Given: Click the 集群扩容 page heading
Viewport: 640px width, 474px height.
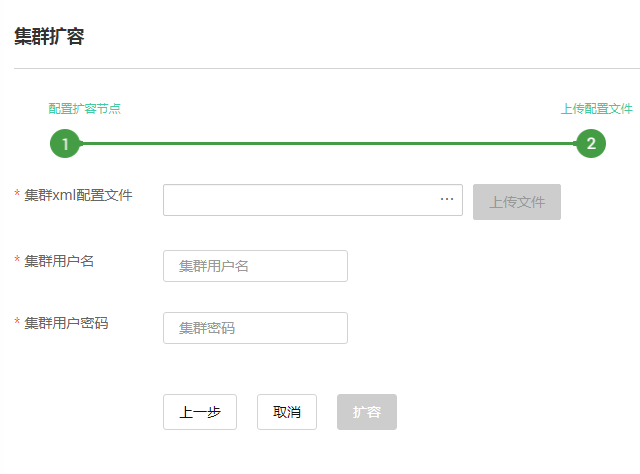Looking at the screenshot, I should [x=49, y=37].
